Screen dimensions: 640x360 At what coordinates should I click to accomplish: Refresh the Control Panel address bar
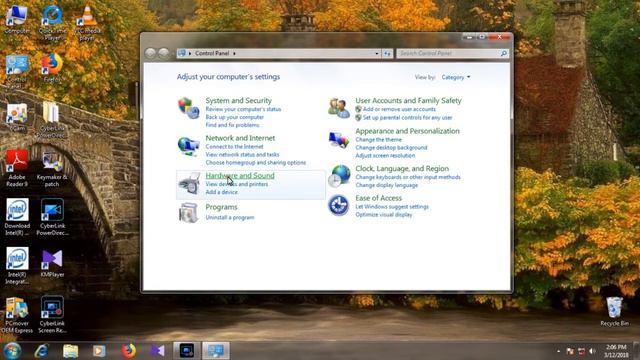pos(387,53)
